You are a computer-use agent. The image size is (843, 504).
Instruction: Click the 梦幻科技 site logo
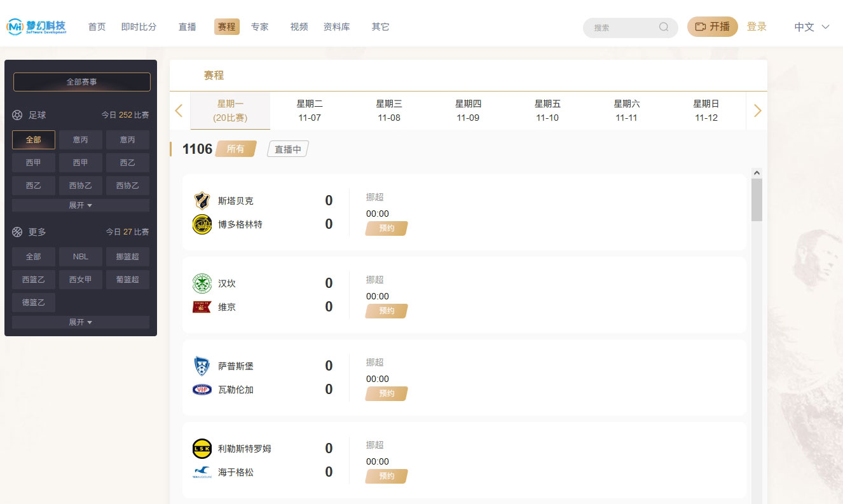coord(36,27)
